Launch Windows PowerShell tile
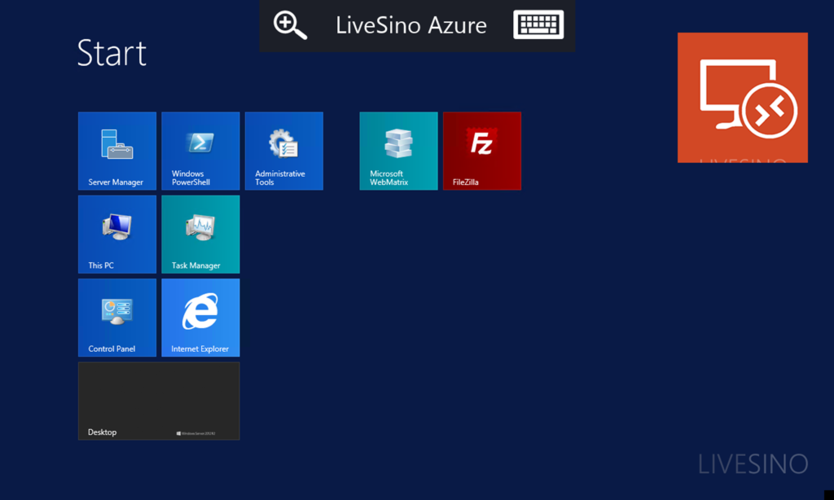 point(201,151)
